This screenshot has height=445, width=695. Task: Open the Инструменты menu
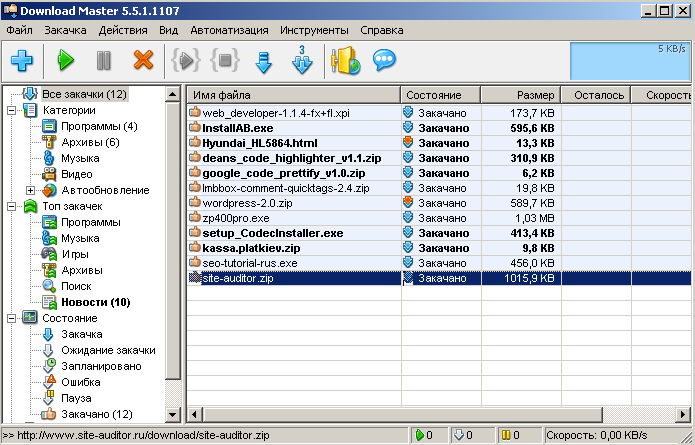[314, 30]
